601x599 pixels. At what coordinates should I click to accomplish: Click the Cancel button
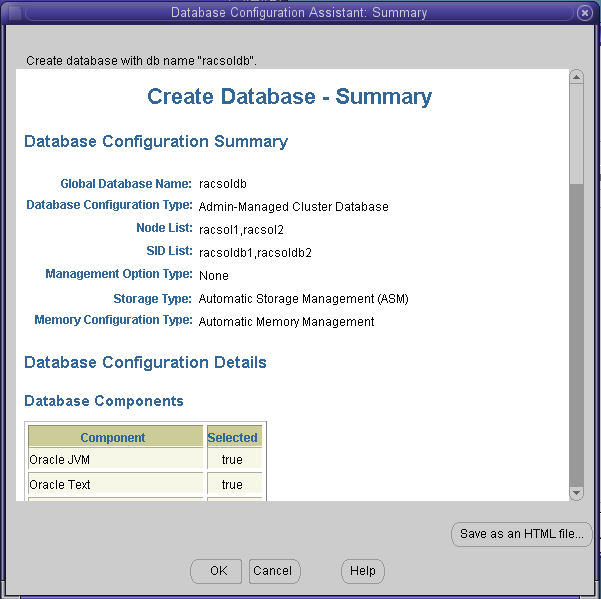[x=274, y=571]
